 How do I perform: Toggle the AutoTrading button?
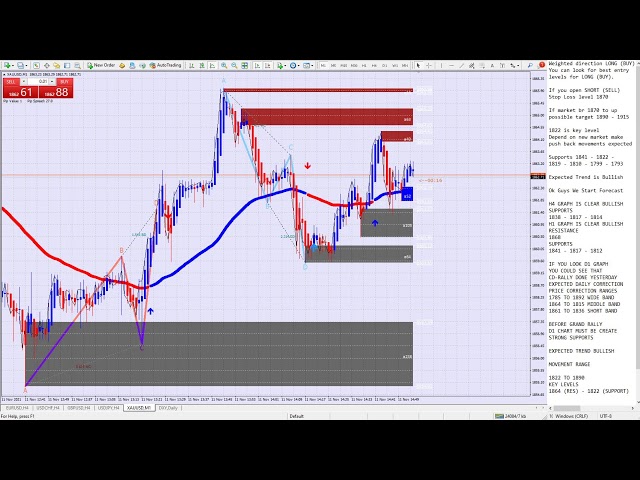[x=166, y=65]
